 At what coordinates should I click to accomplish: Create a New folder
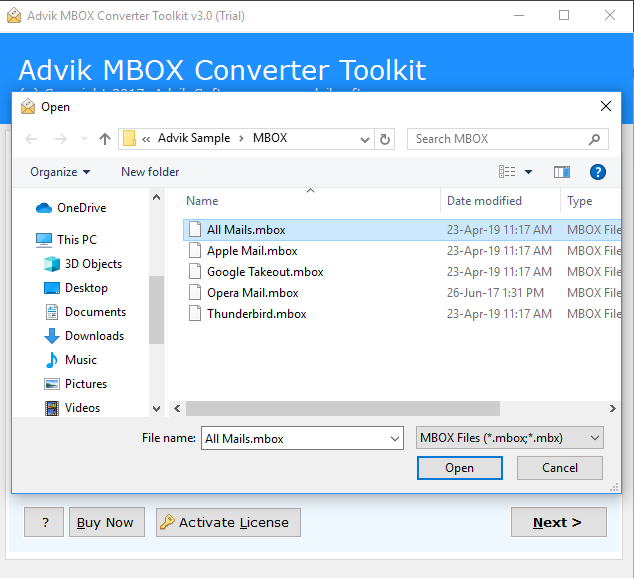point(150,172)
